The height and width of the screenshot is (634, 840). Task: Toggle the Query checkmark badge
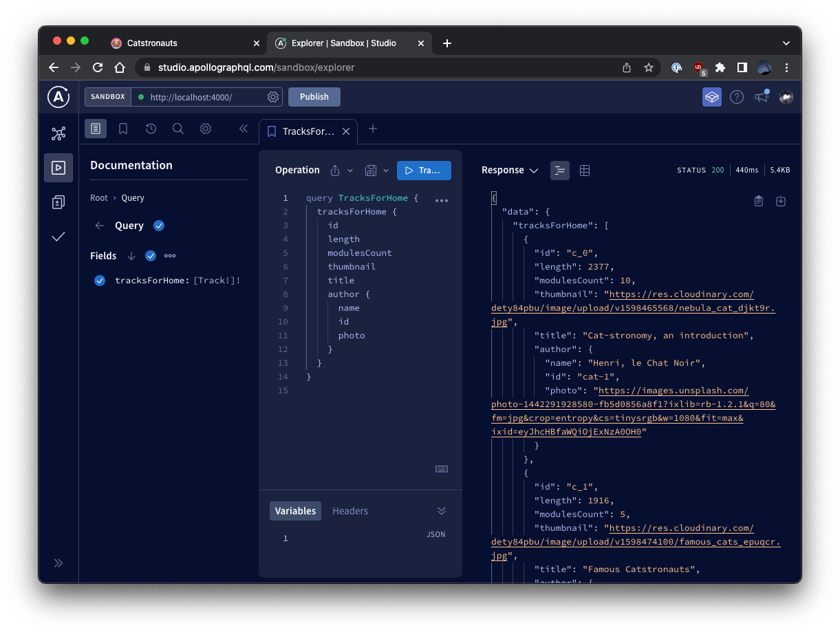(x=159, y=226)
